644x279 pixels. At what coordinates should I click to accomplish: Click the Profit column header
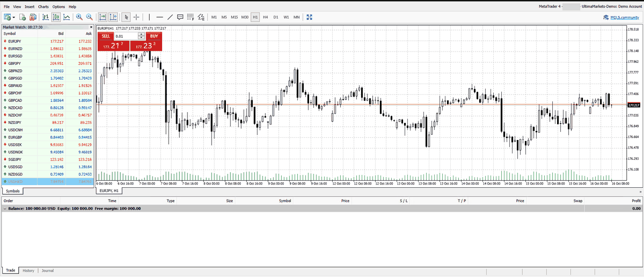coord(636,200)
